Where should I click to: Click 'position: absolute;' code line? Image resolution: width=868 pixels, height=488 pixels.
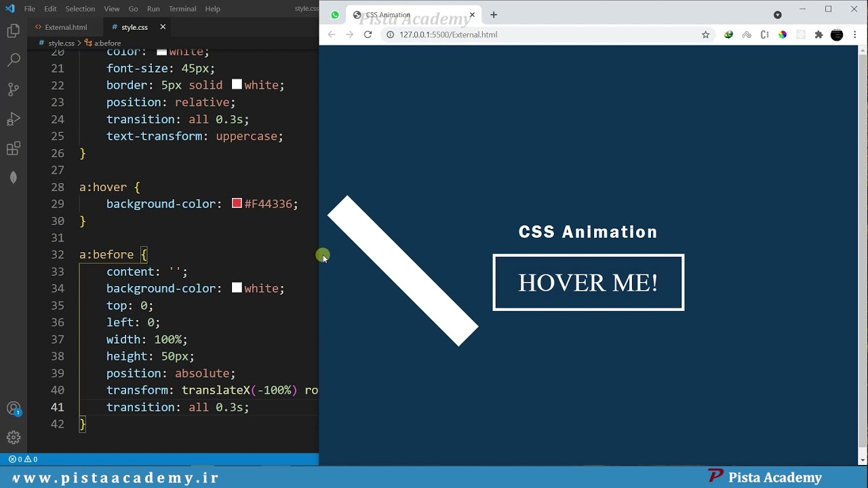coord(171,373)
